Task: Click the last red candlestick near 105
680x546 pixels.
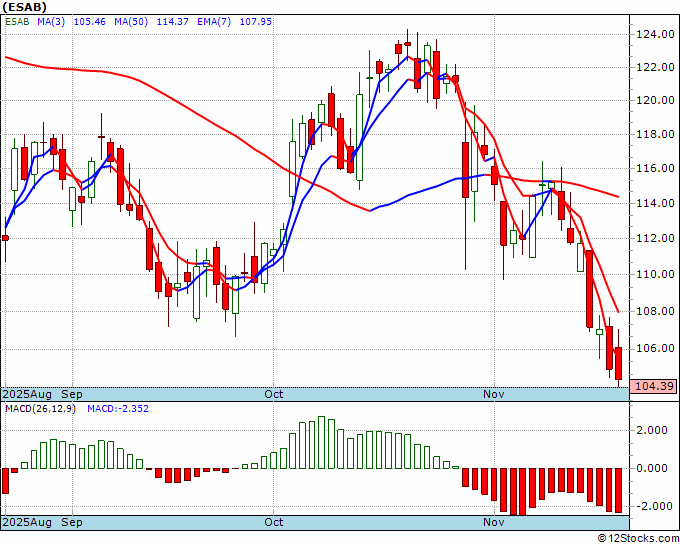Action: click(x=618, y=363)
